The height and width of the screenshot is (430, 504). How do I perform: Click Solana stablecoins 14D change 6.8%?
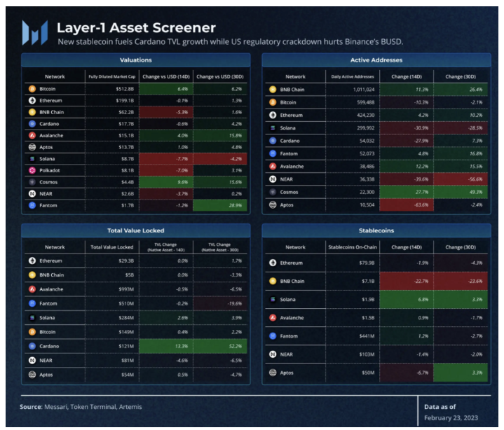tap(407, 300)
